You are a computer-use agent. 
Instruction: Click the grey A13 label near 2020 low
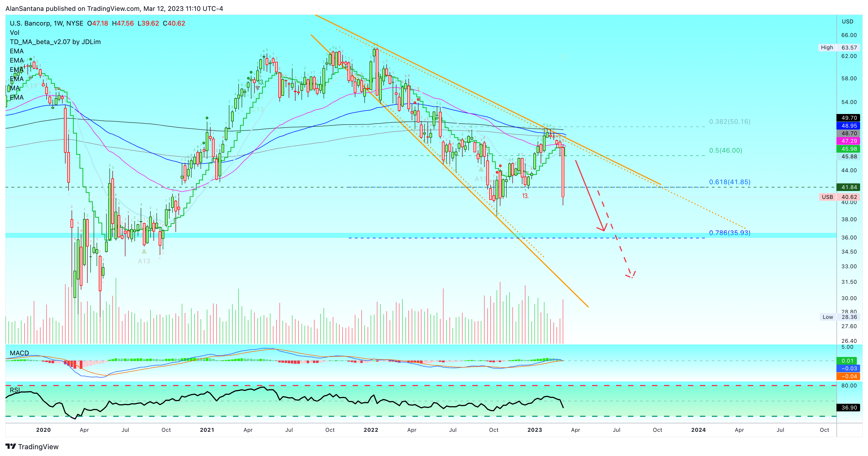[x=144, y=261]
